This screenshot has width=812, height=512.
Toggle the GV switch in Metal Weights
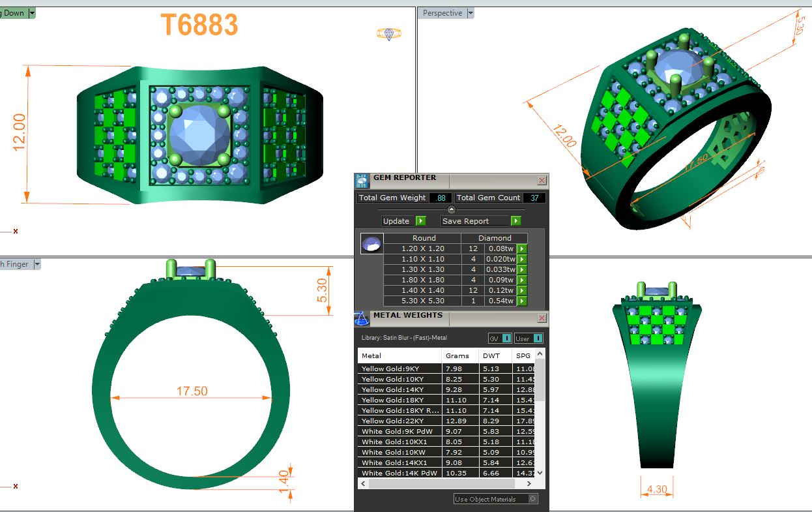506,338
